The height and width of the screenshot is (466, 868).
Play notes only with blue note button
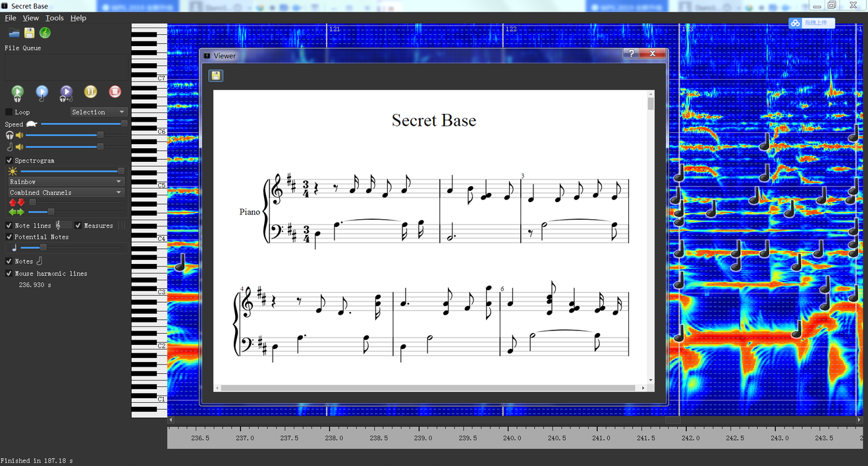point(41,93)
